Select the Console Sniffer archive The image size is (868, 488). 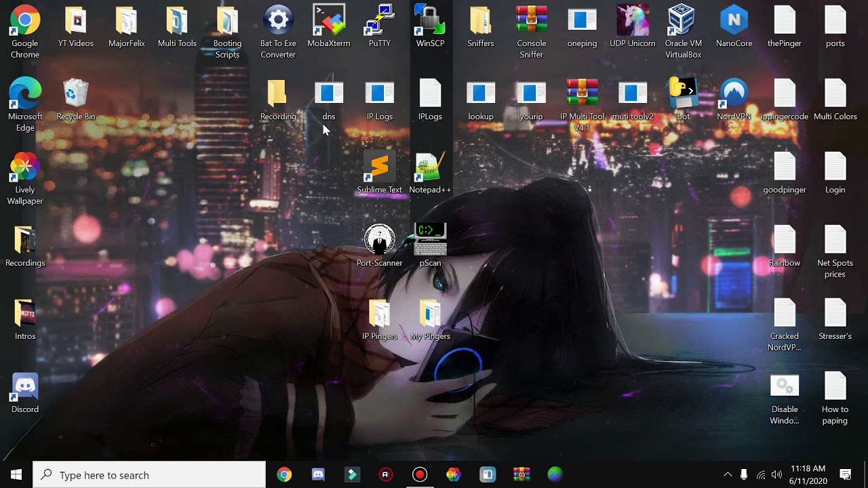pyautogui.click(x=531, y=20)
